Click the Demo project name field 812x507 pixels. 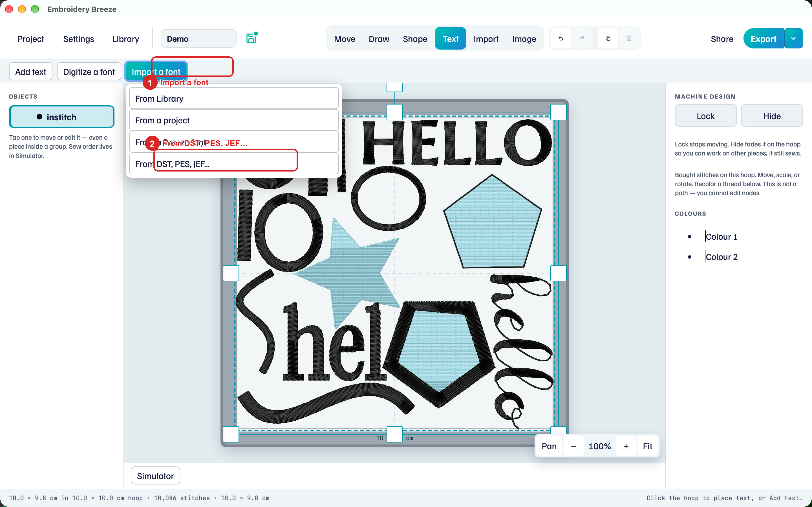point(198,39)
